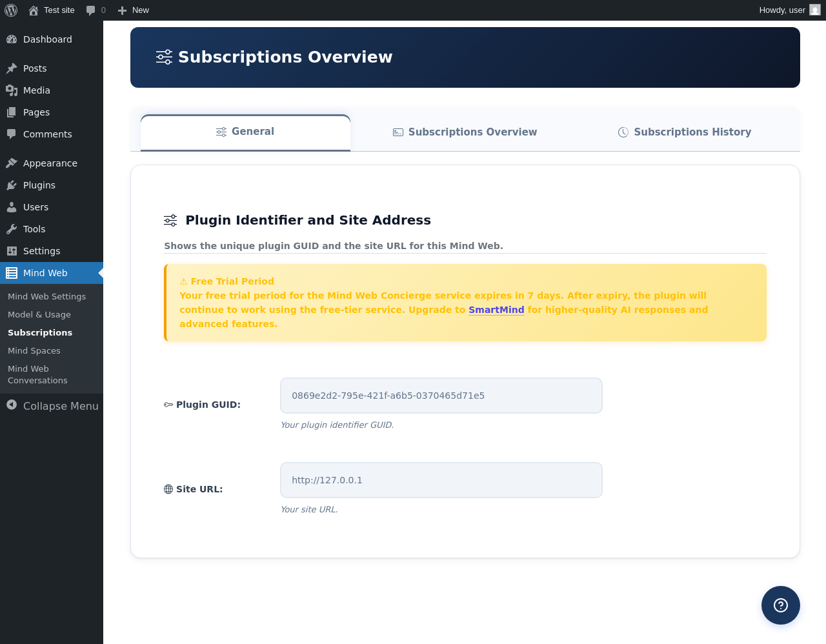Click the Media library icon
The width and height of the screenshot is (826, 644).
click(12, 90)
